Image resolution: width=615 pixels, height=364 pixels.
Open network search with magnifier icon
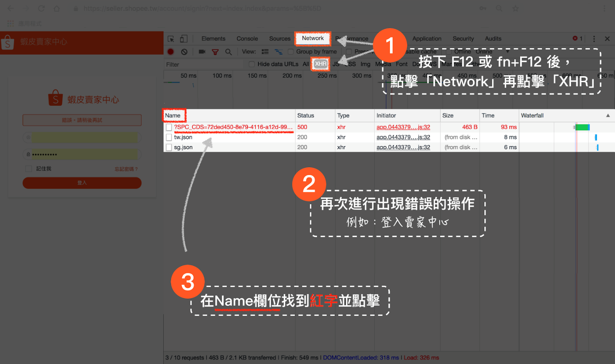(229, 52)
